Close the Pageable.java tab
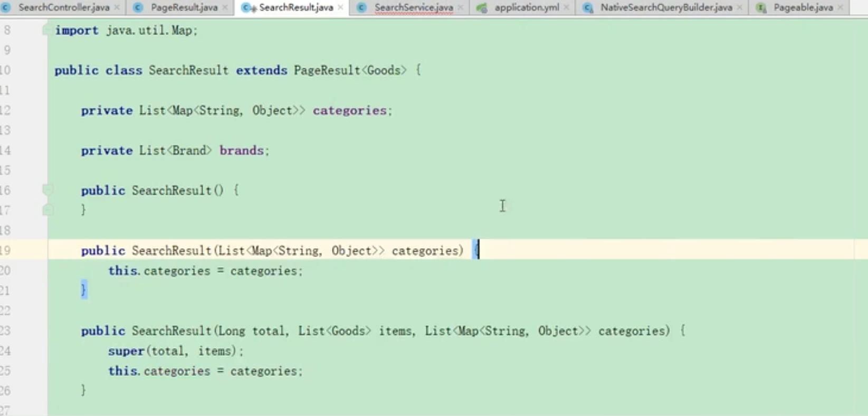This screenshot has height=416, width=868. [841, 7]
